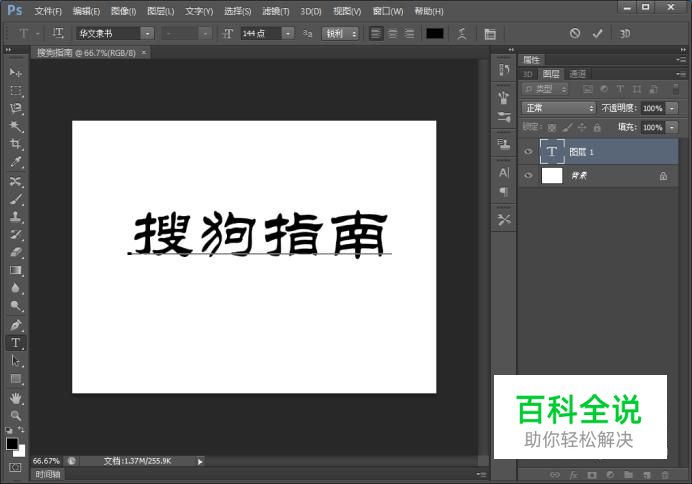Image resolution: width=692 pixels, height=484 pixels.
Task: Select the Gradient tool
Action: point(15,270)
